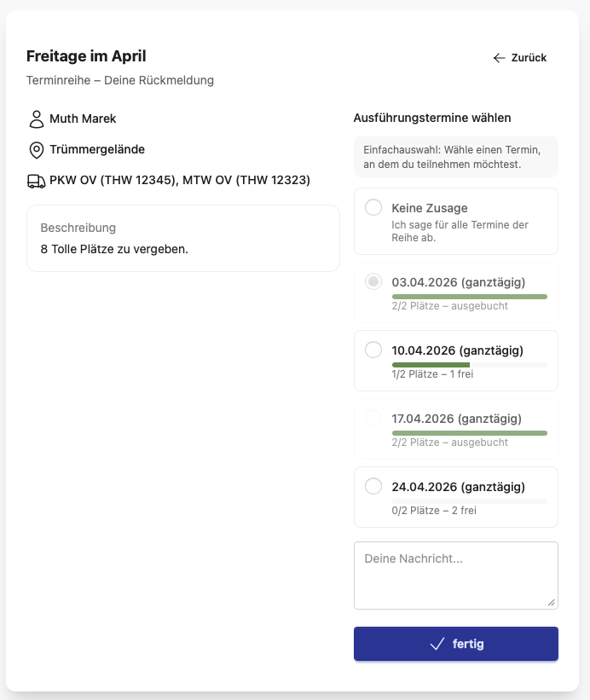Click the 03.04.2026 full progress bar
This screenshot has height=700, width=590.
coord(470,297)
